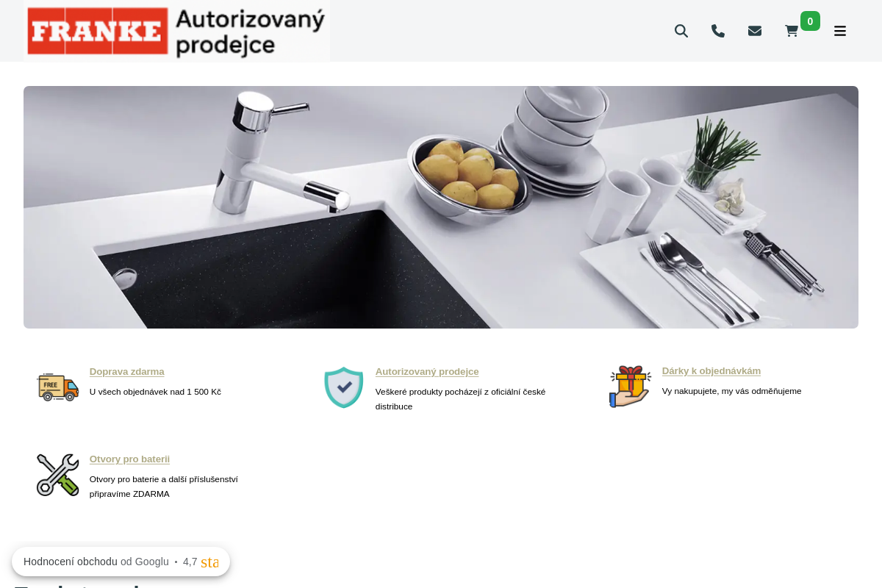Click the Franke authorized dealer logo

tap(176, 31)
